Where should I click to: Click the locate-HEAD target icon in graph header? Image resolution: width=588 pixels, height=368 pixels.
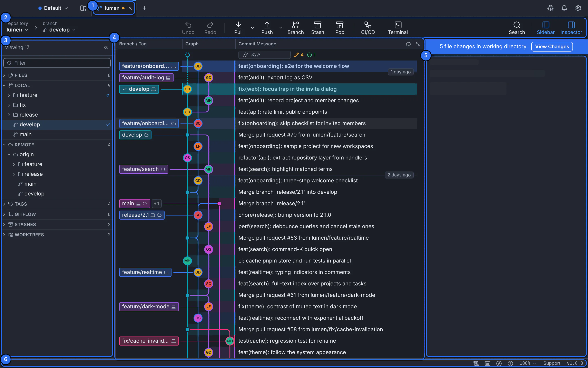408,44
